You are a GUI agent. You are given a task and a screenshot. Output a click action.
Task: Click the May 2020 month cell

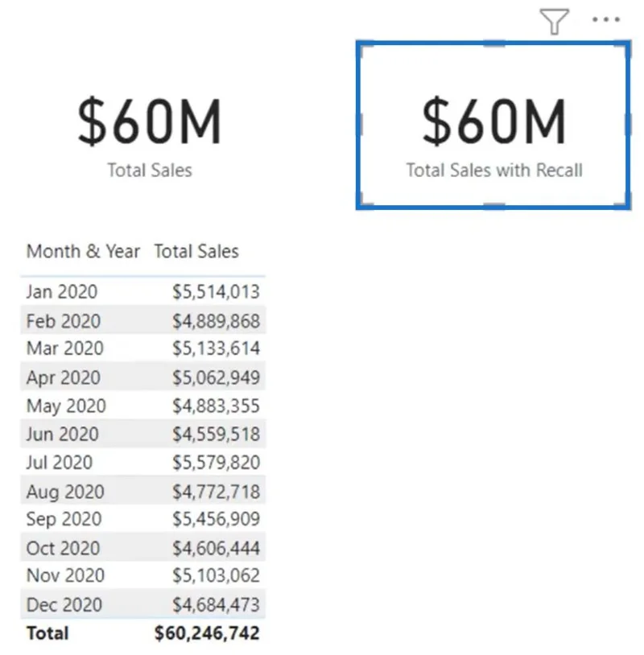(x=66, y=406)
